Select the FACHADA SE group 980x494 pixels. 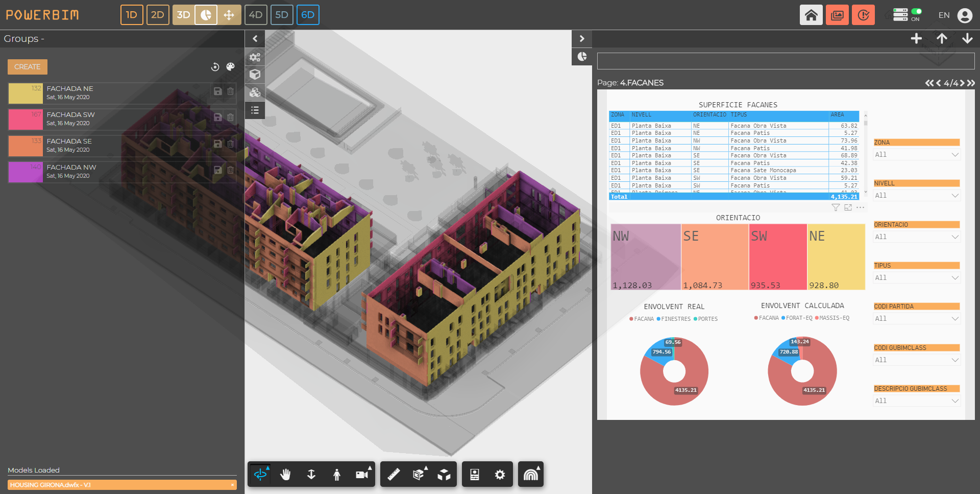point(122,146)
